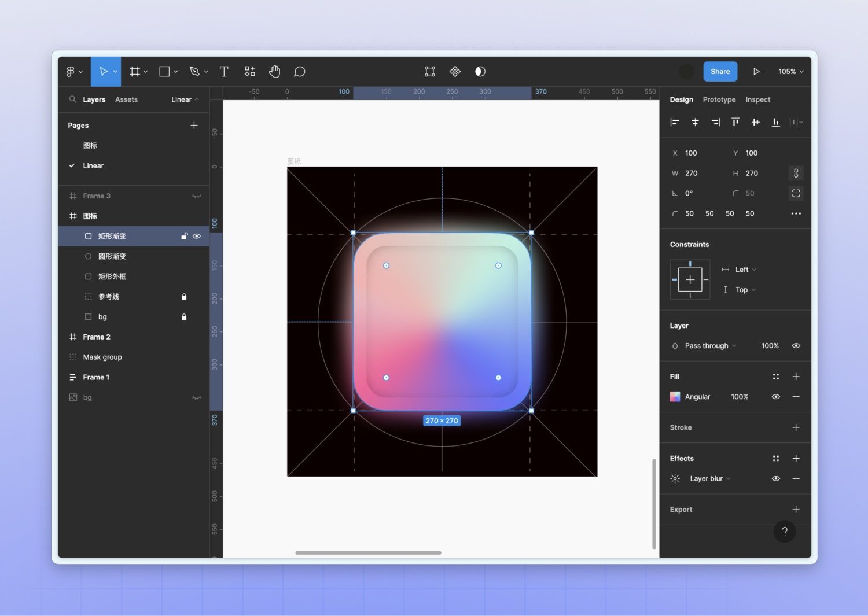Click the independent corners icon
This screenshot has height=616, width=868.
click(796, 193)
